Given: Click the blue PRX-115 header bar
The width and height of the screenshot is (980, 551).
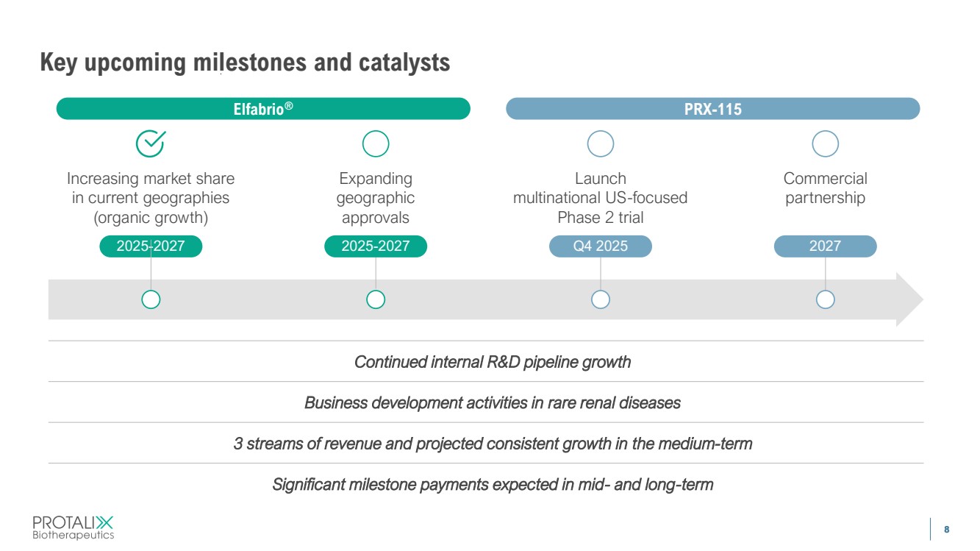Looking at the screenshot, I should 712,109.
